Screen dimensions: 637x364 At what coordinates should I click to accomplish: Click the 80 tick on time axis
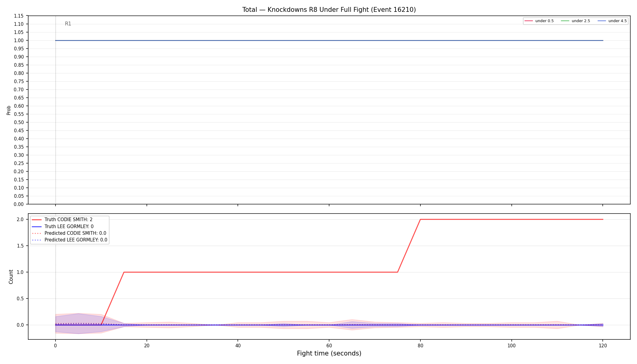tap(420, 345)
